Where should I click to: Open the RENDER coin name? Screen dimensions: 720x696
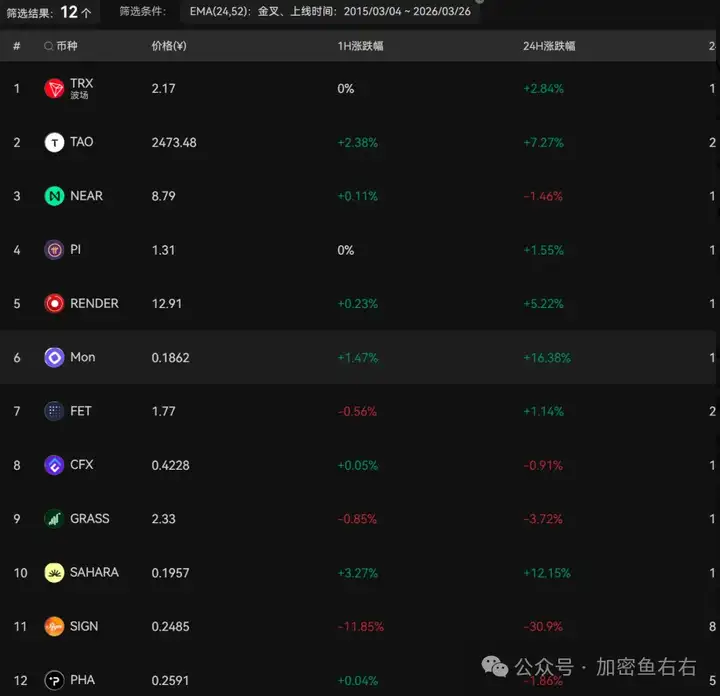pos(94,303)
